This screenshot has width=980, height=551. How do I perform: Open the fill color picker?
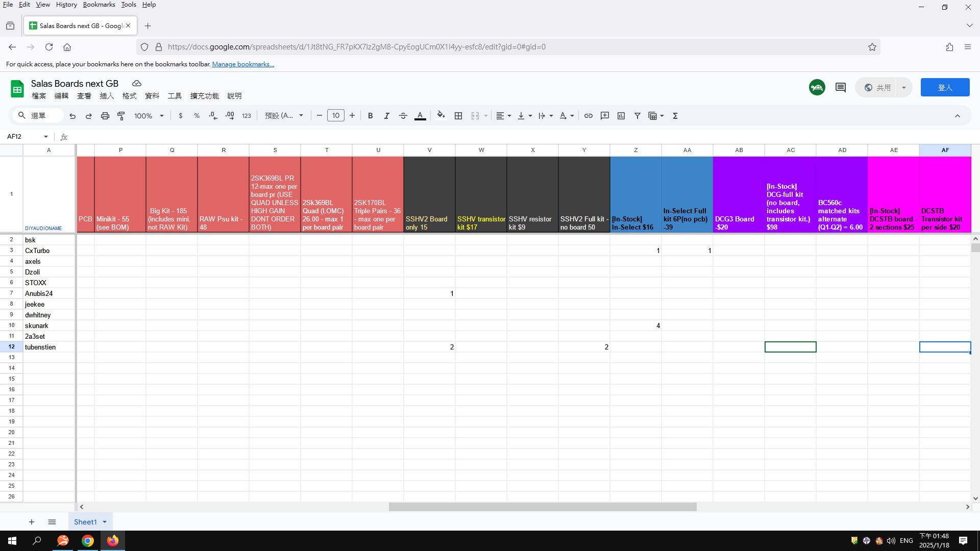[x=441, y=116]
